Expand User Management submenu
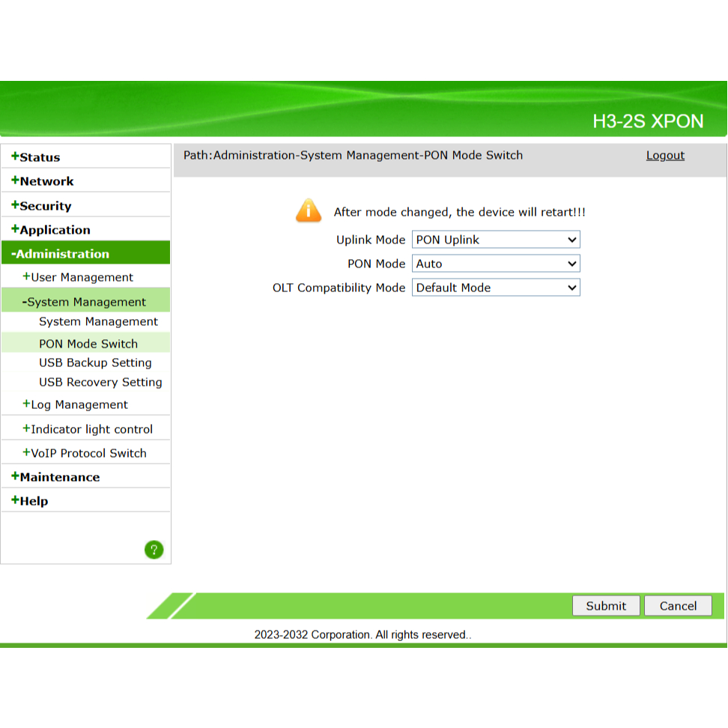728x728 pixels. (78, 277)
